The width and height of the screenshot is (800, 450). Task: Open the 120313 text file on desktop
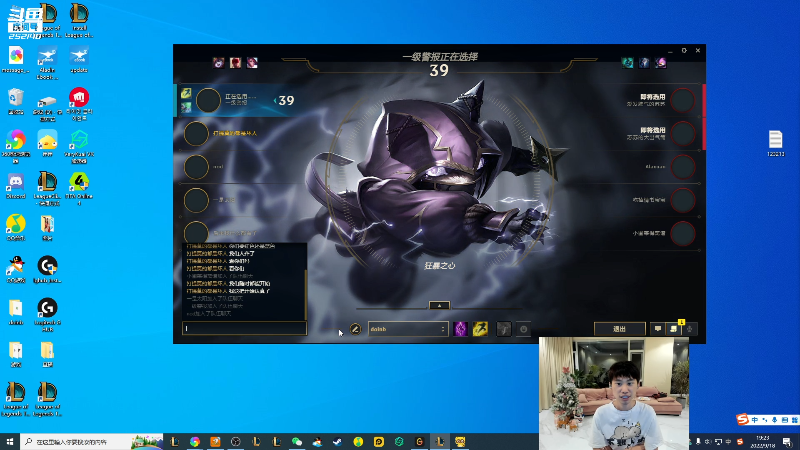tap(776, 143)
